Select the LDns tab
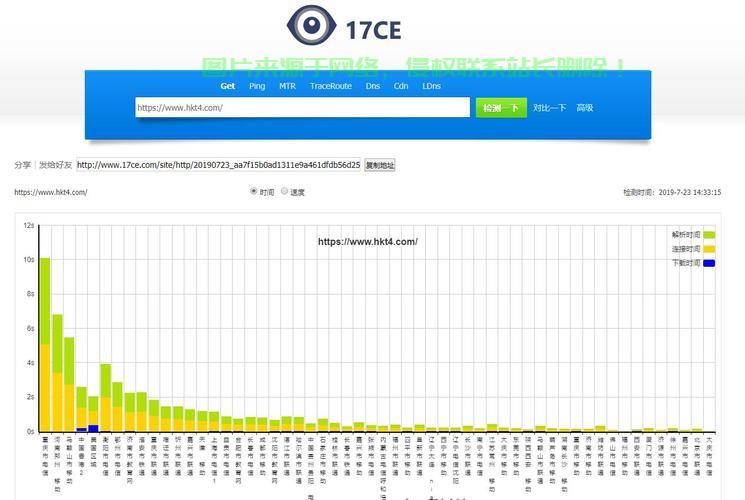 (x=431, y=86)
